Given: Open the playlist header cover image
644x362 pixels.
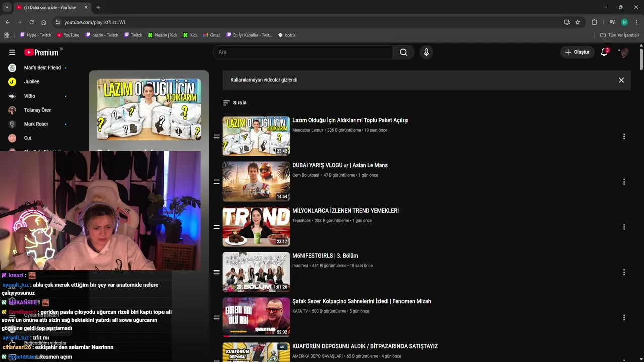Looking at the screenshot, I should point(149,110).
